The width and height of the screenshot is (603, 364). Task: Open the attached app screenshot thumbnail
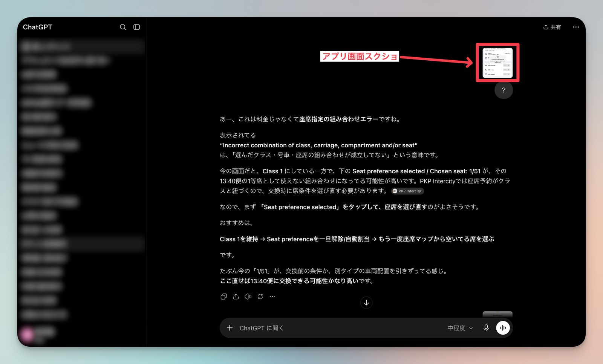497,63
